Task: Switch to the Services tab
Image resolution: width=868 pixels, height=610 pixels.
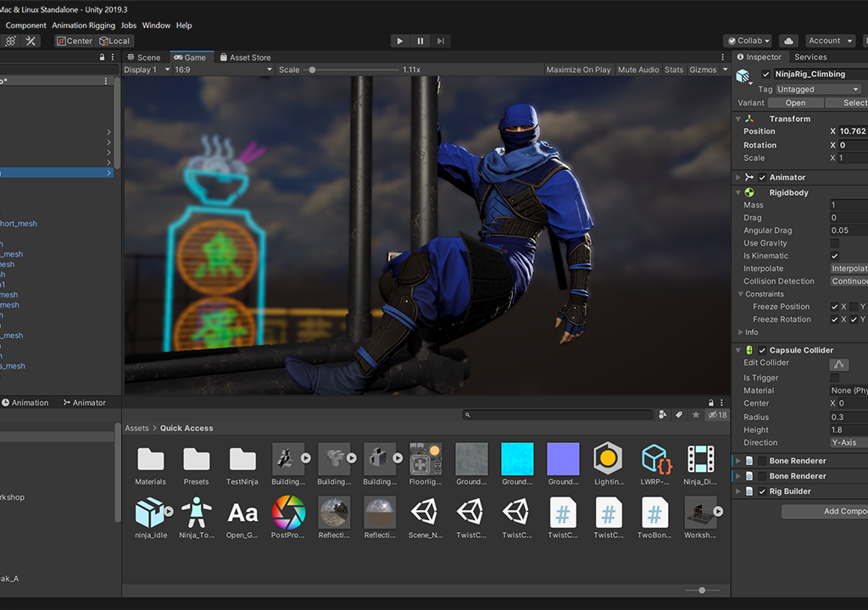Action: tap(810, 57)
